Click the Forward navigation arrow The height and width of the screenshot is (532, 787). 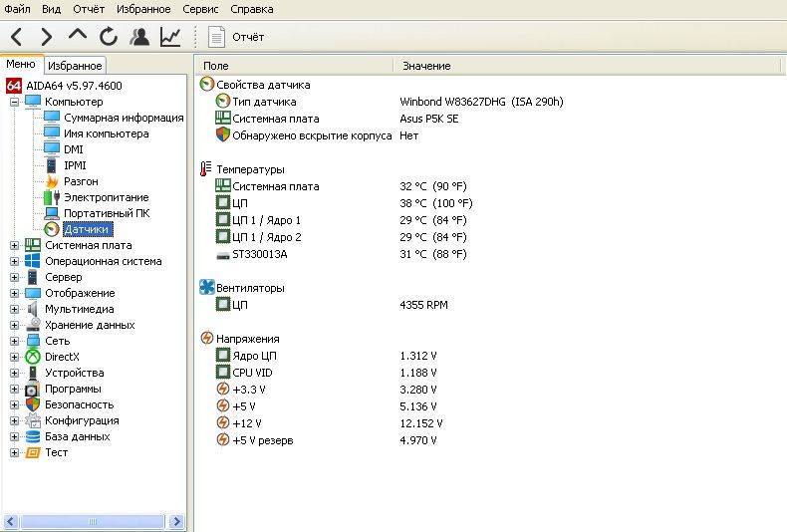tap(46, 37)
